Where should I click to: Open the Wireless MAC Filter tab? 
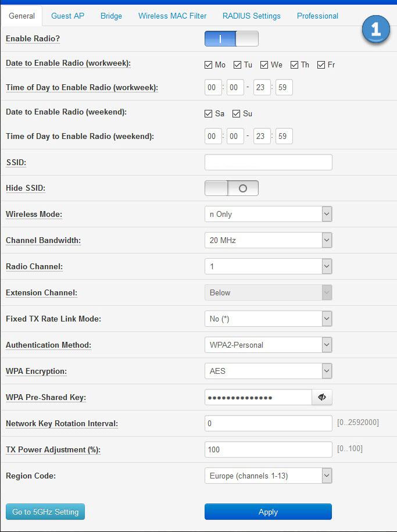172,16
